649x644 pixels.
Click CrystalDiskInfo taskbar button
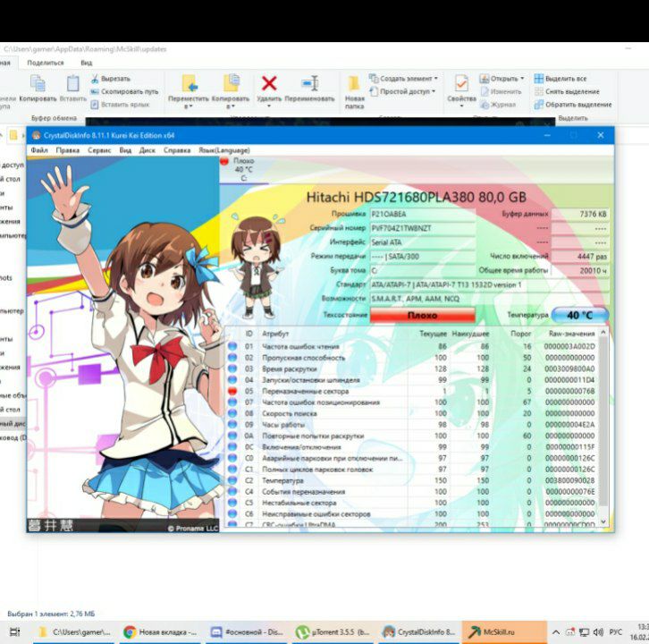pyautogui.click(x=419, y=632)
